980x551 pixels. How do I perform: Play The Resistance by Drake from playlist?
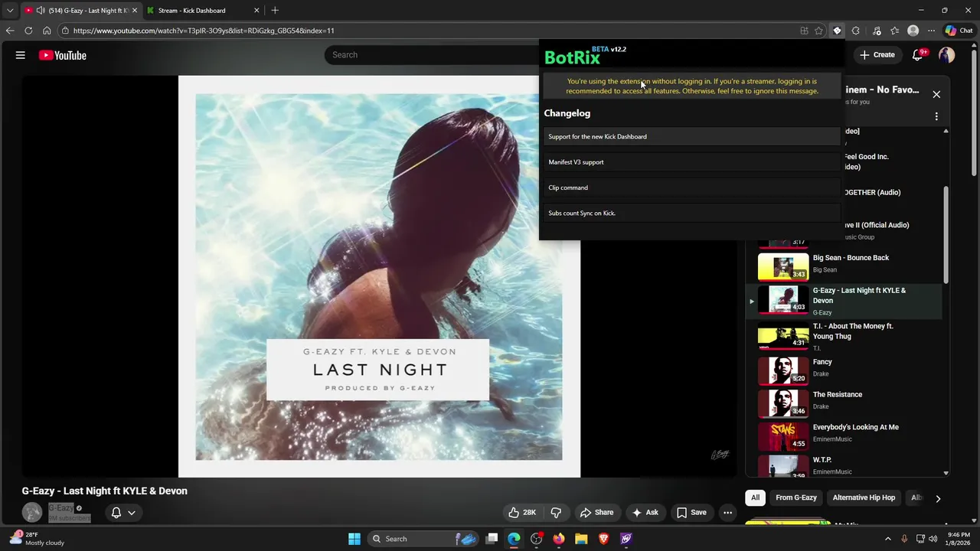click(x=842, y=403)
